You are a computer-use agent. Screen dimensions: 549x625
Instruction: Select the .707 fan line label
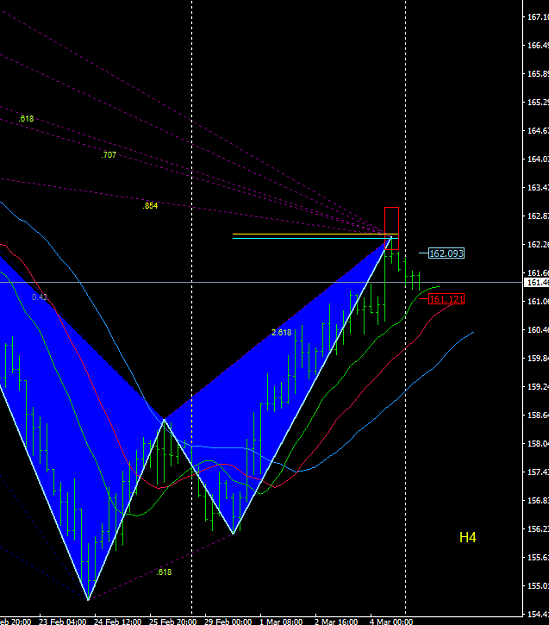[x=108, y=155]
